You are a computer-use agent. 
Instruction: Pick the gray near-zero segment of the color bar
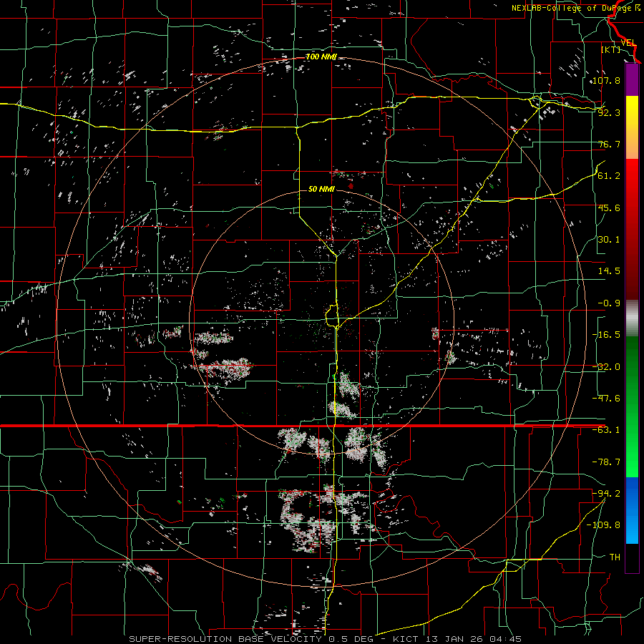coord(632,318)
